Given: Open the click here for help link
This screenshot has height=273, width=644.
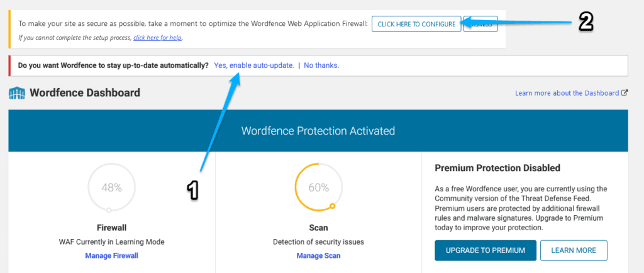Looking at the screenshot, I should (158, 37).
